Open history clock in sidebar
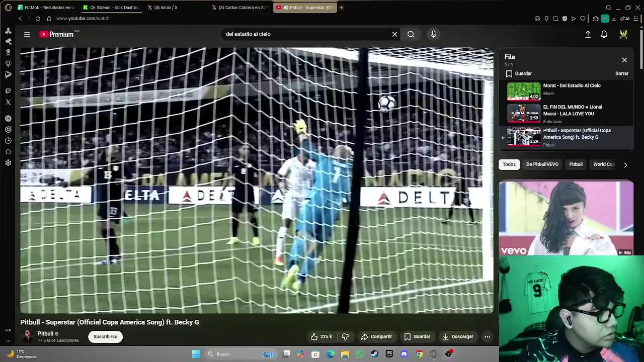 tap(8, 141)
